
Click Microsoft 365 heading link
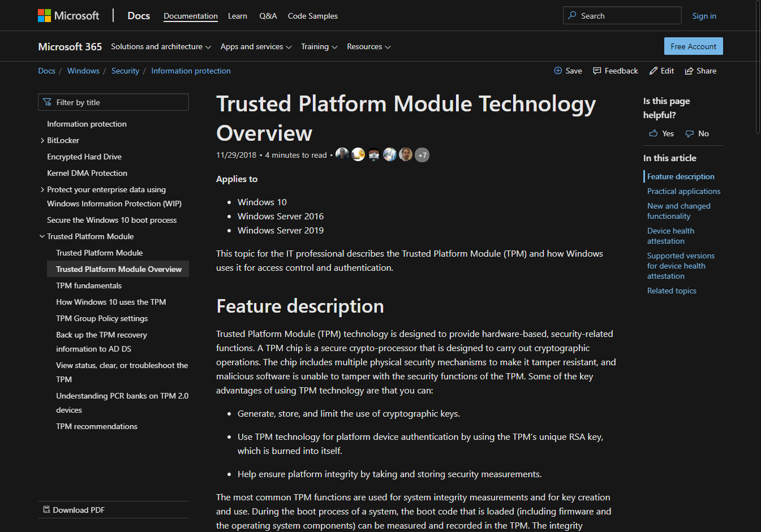(70, 46)
